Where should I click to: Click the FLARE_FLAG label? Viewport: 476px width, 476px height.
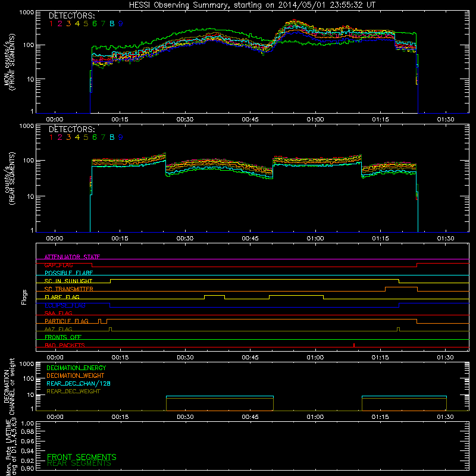pos(62,297)
